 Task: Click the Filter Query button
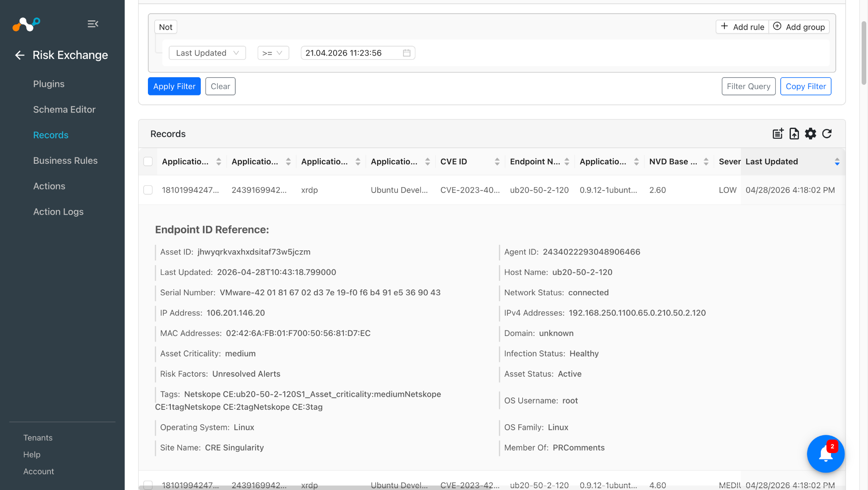(748, 86)
